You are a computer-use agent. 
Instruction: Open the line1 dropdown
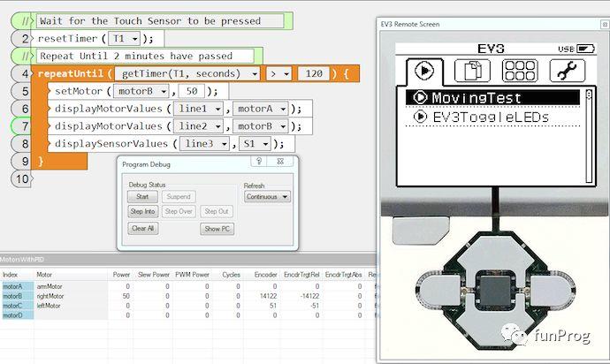click(198, 109)
